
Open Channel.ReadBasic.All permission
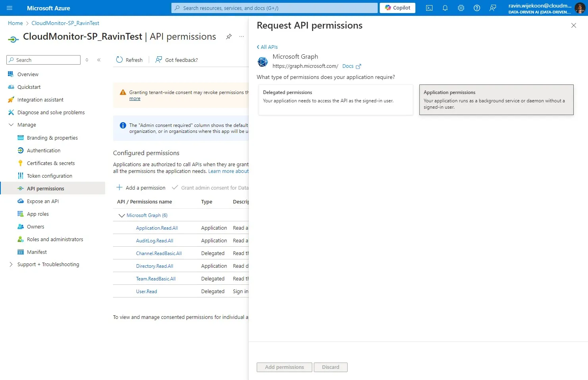(159, 253)
